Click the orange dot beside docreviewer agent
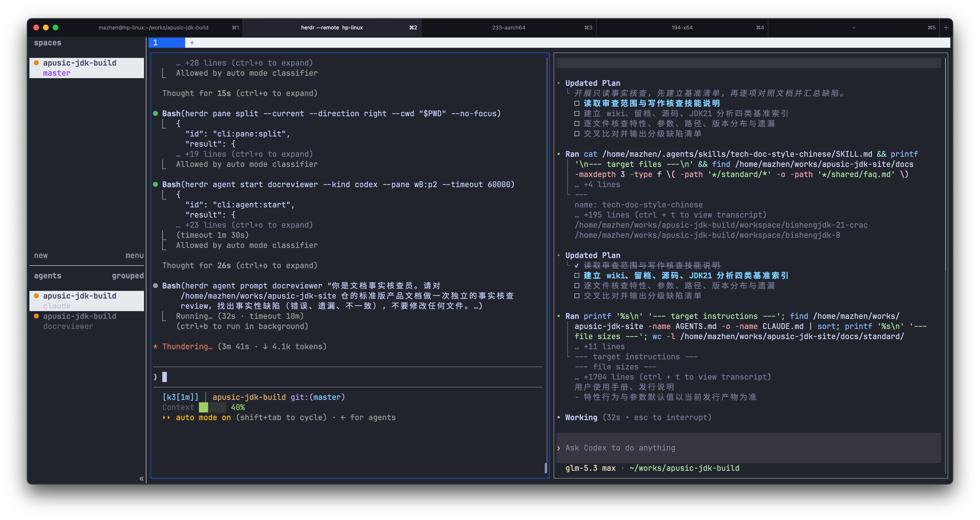The height and width of the screenshot is (520, 980). click(36, 316)
